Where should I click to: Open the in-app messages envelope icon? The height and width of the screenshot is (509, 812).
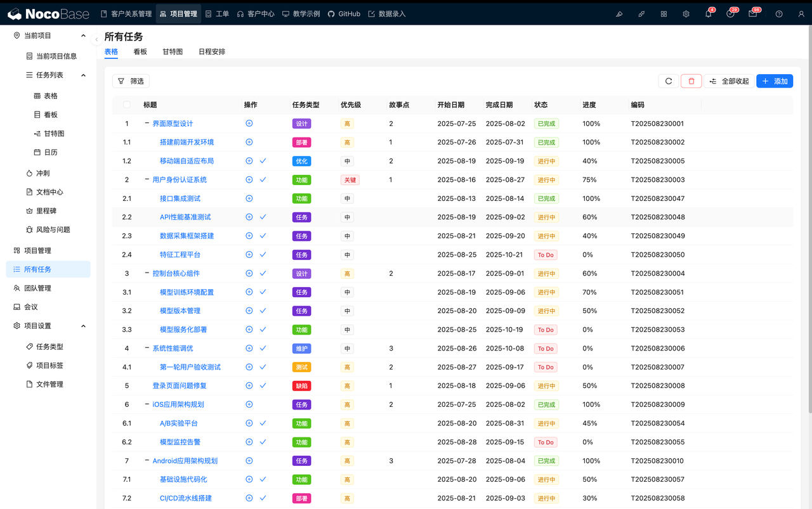click(754, 14)
